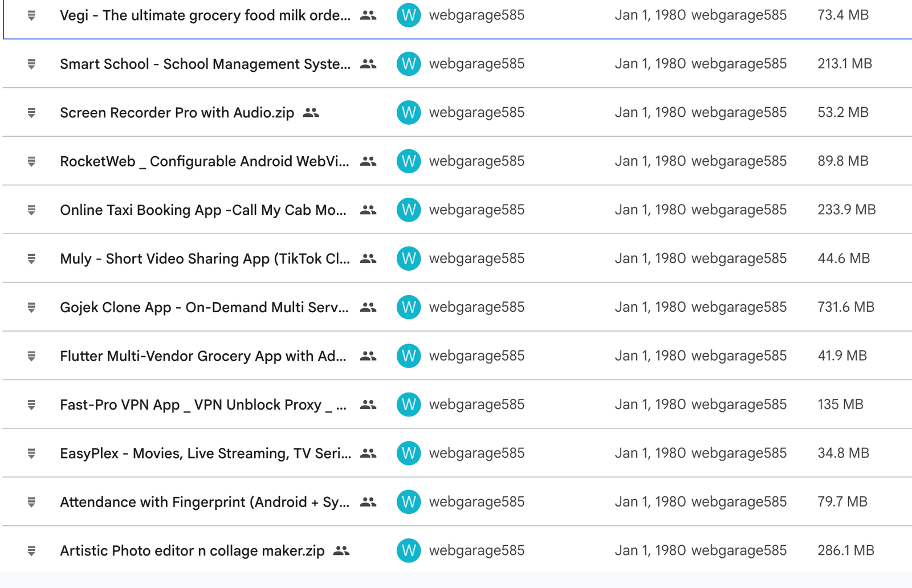Select file Vegi - The ultimate grocery food
This screenshot has width=912, height=588.
tap(205, 15)
